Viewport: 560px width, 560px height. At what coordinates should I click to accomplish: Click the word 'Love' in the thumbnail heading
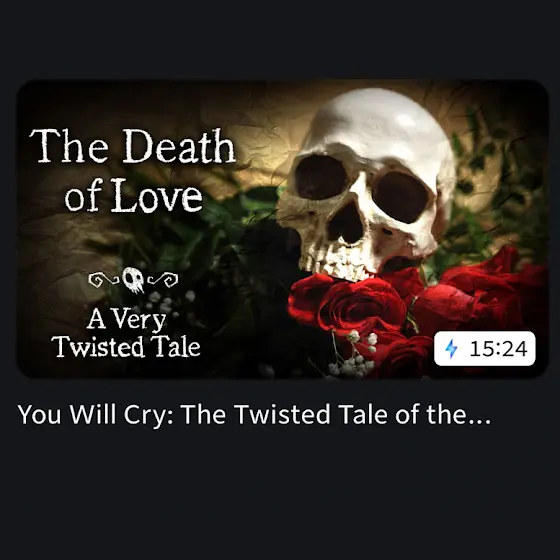157,198
